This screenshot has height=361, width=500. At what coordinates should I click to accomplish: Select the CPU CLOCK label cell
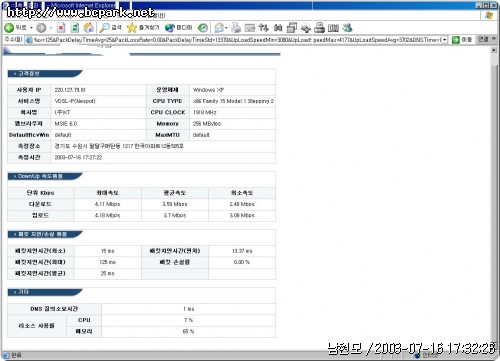(x=167, y=112)
